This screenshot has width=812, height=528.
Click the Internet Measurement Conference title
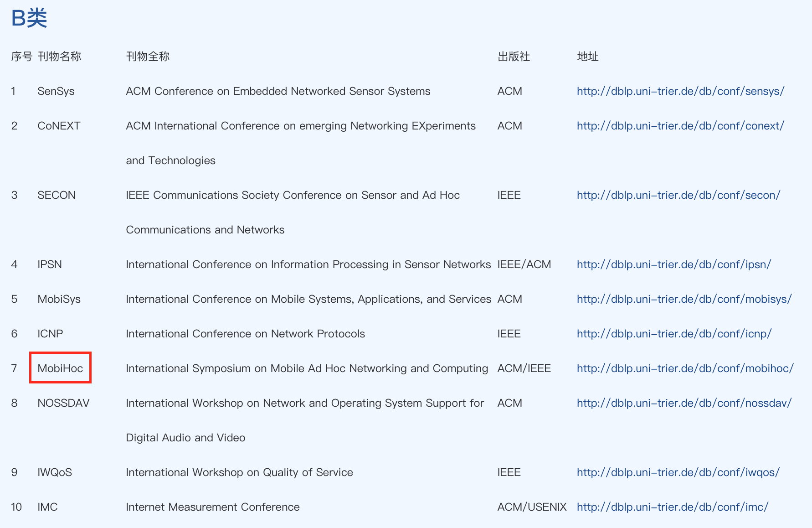tap(212, 507)
